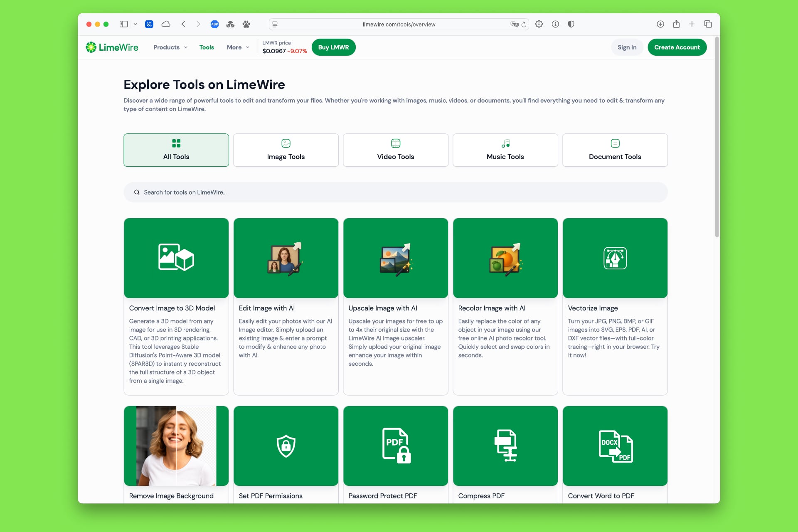798x532 pixels.
Task: Click the Set PDF Permissions shield icon
Action: [x=286, y=446]
